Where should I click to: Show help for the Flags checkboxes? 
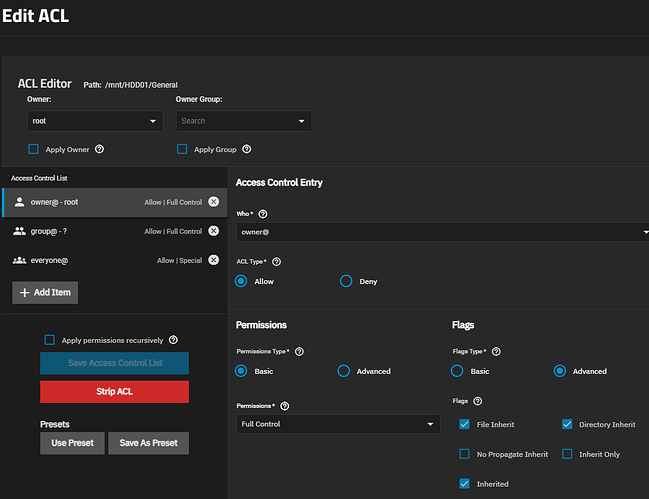[x=478, y=401]
